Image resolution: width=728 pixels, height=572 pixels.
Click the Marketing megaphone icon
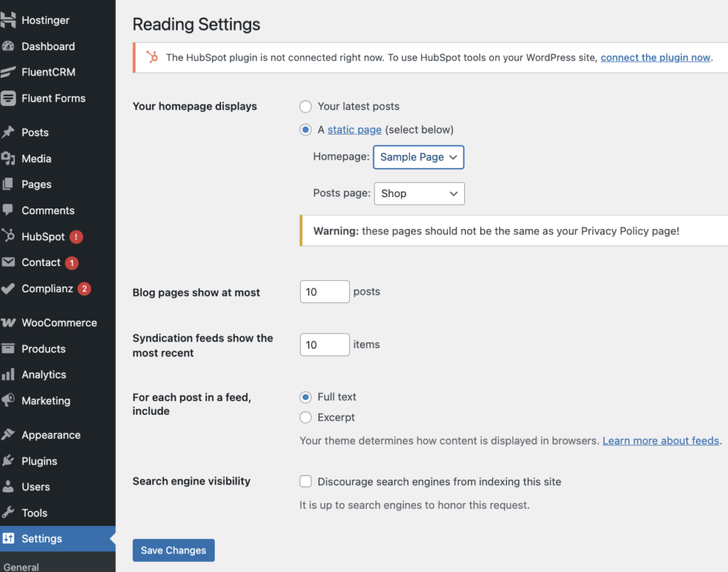[x=8, y=400]
